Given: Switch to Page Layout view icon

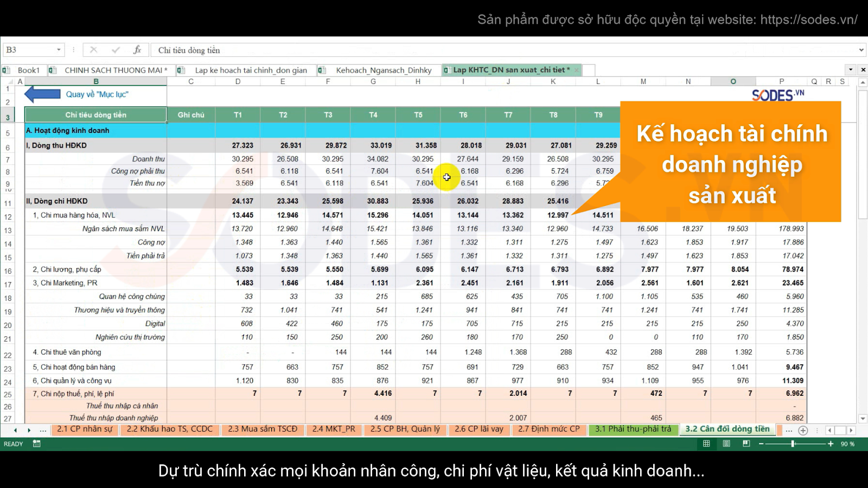Looking at the screenshot, I should (726, 444).
